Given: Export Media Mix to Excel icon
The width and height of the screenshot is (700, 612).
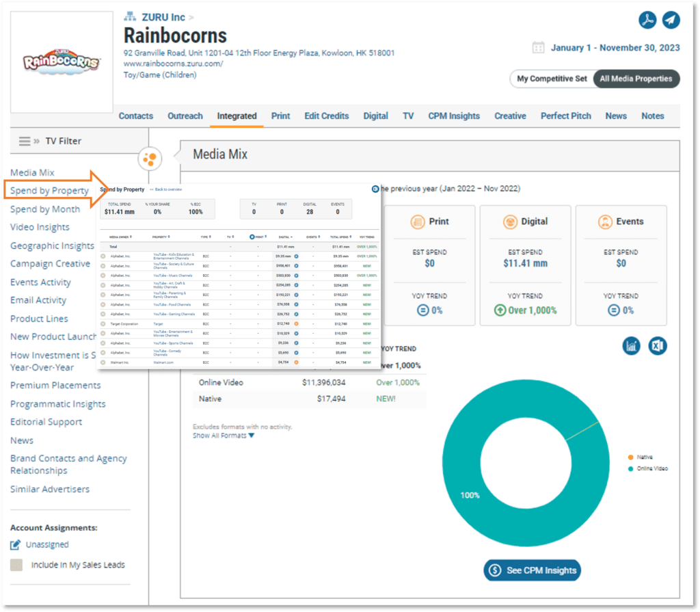Looking at the screenshot, I should pyautogui.click(x=658, y=346).
